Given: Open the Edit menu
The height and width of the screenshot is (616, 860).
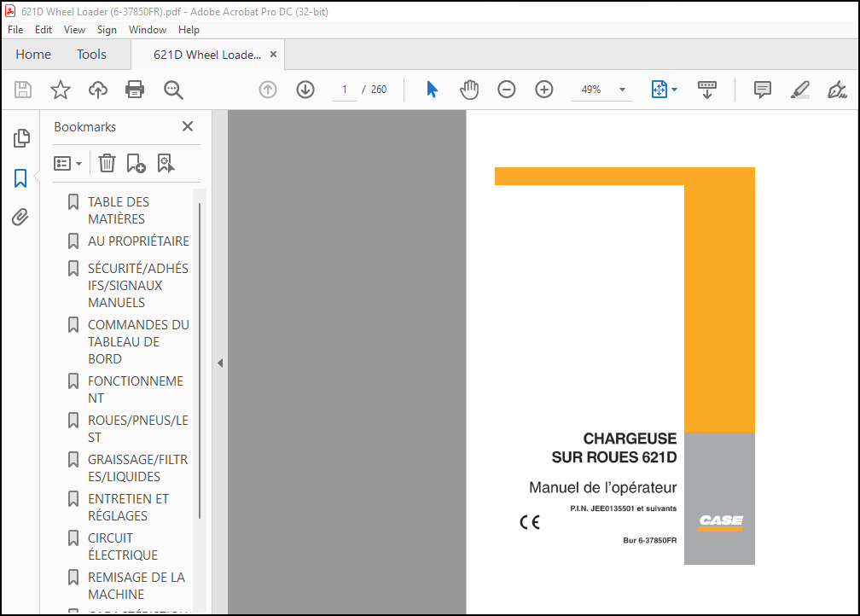Looking at the screenshot, I should coord(44,30).
